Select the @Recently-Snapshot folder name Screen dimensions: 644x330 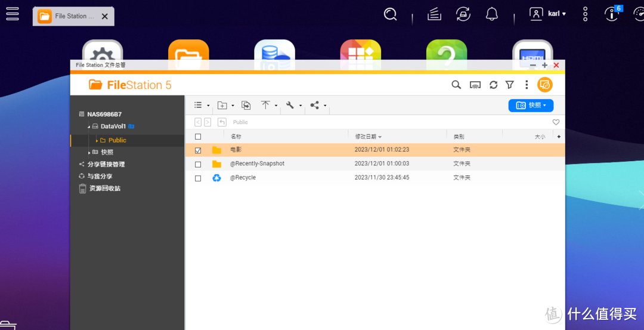coord(257,164)
